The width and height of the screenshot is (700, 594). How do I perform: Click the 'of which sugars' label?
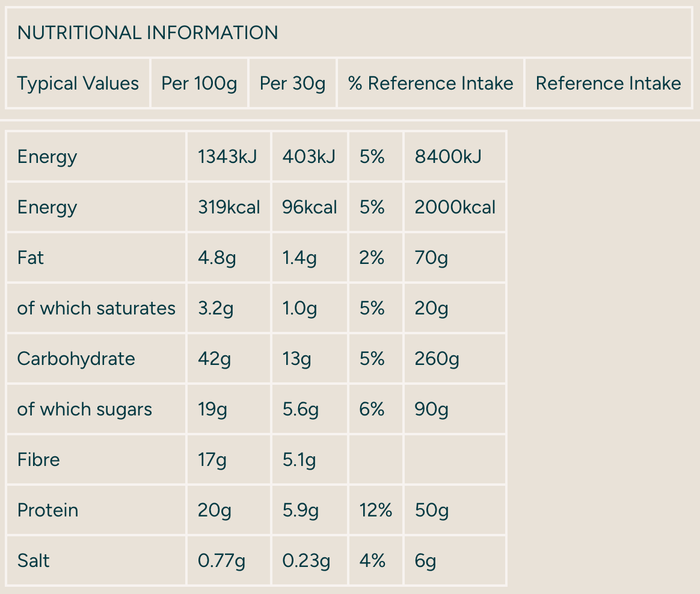[84, 409]
